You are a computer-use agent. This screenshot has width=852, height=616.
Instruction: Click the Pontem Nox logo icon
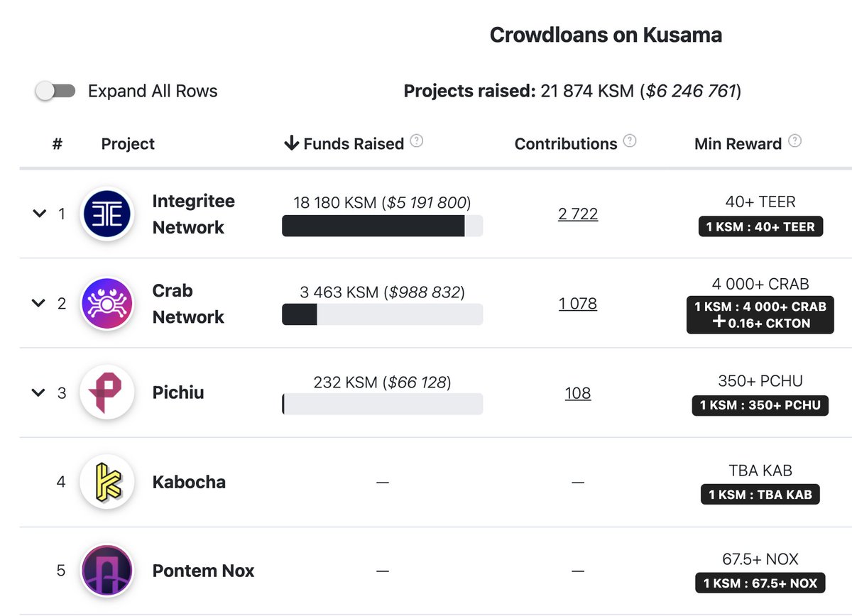click(x=107, y=571)
